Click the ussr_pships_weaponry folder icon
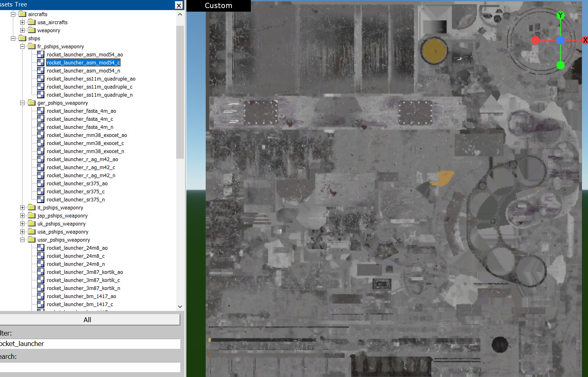Screen dimensions: 588x377 tap(32, 240)
